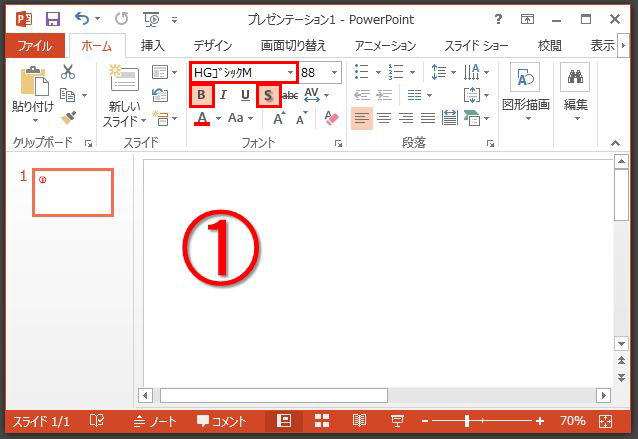Increase font size with large A
Viewport: 638px width, 439px height.
tap(279, 118)
